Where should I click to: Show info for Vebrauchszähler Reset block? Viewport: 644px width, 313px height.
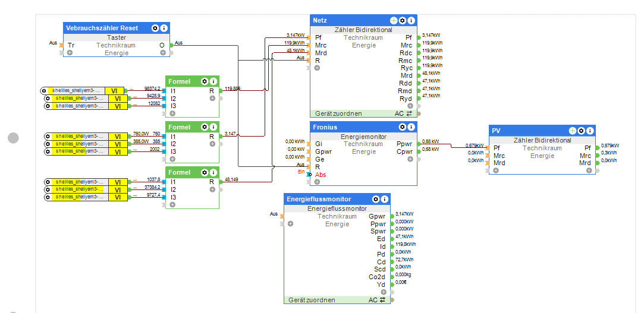tap(164, 29)
